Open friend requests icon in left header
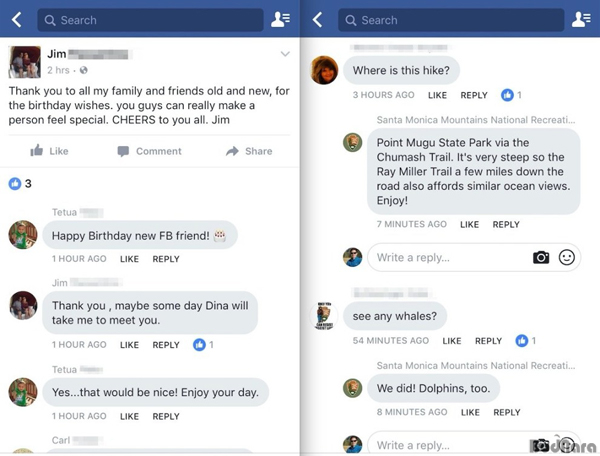This screenshot has height=456, width=600. click(x=280, y=20)
